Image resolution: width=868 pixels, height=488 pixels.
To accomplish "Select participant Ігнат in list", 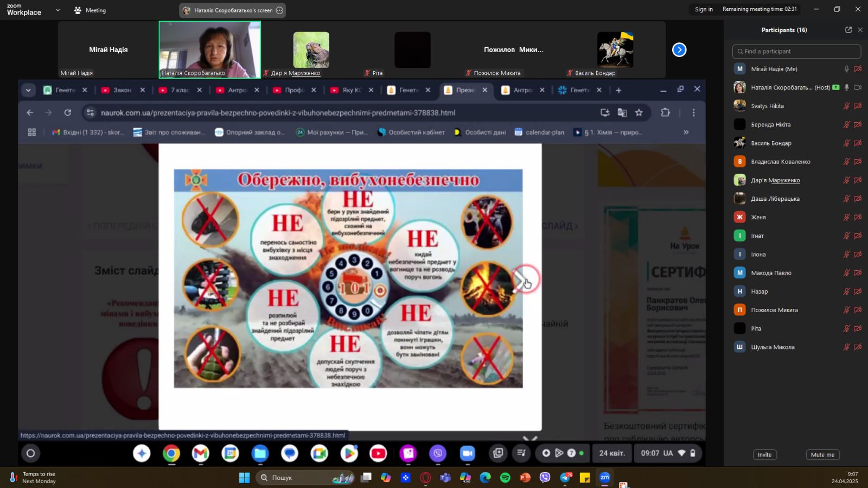I will (796, 236).
